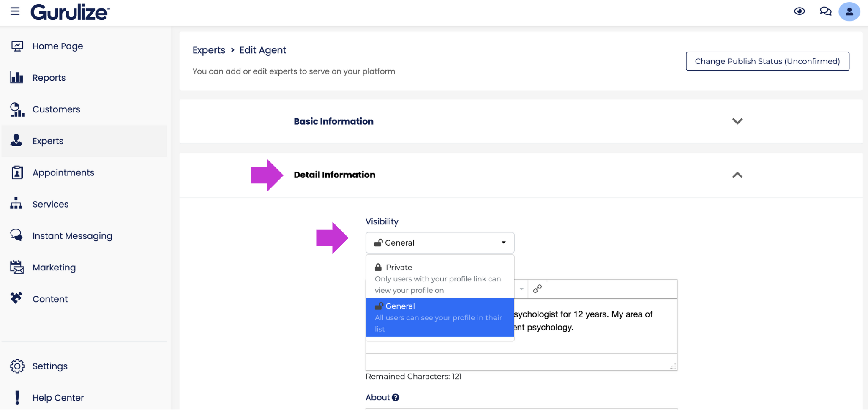
Task: Click the Visibility field label
Action: pos(382,221)
